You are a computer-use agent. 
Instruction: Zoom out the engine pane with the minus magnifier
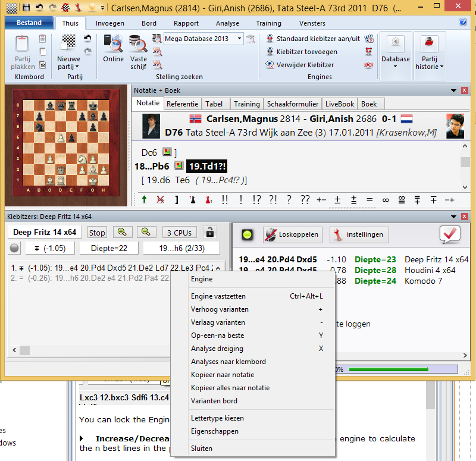point(146,232)
